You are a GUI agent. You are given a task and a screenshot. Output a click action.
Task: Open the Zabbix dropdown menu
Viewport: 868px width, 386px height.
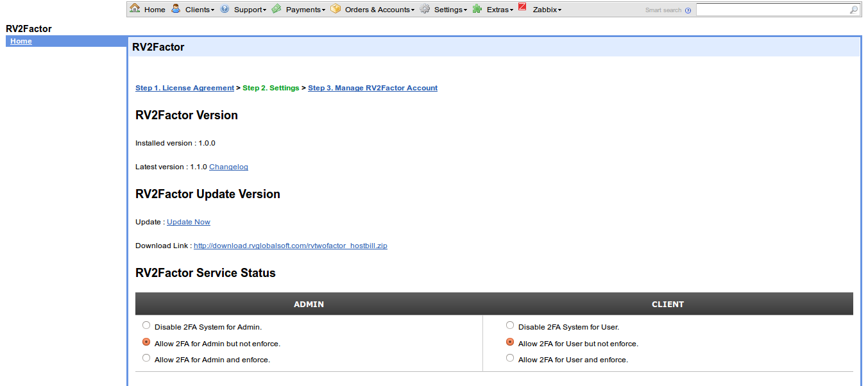pyautogui.click(x=547, y=10)
